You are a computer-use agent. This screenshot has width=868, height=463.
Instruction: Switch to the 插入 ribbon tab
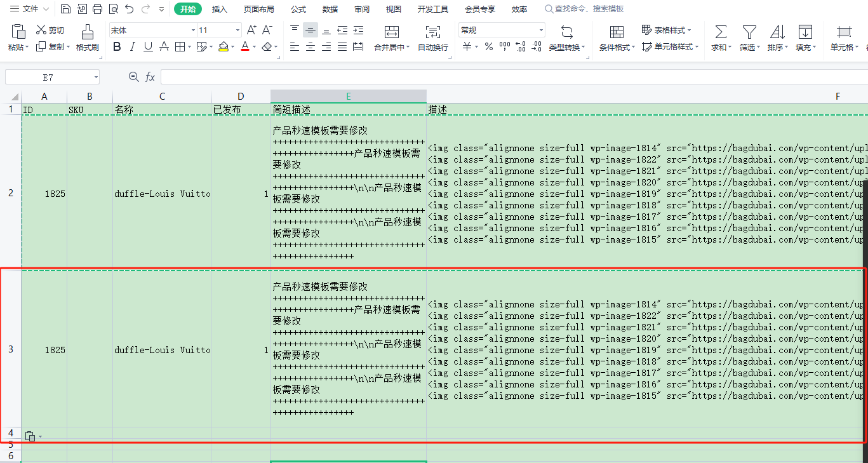pyautogui.click(x=219, y=9)
